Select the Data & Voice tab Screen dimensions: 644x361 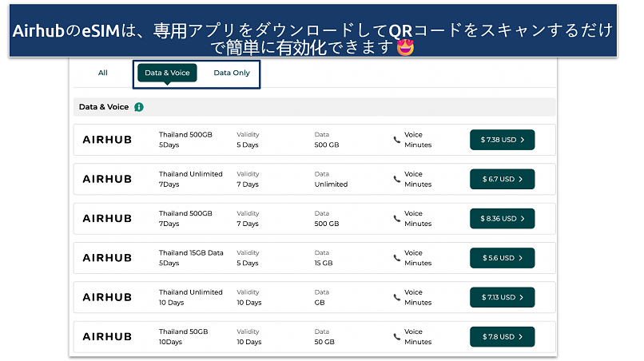tap(167, 73)
